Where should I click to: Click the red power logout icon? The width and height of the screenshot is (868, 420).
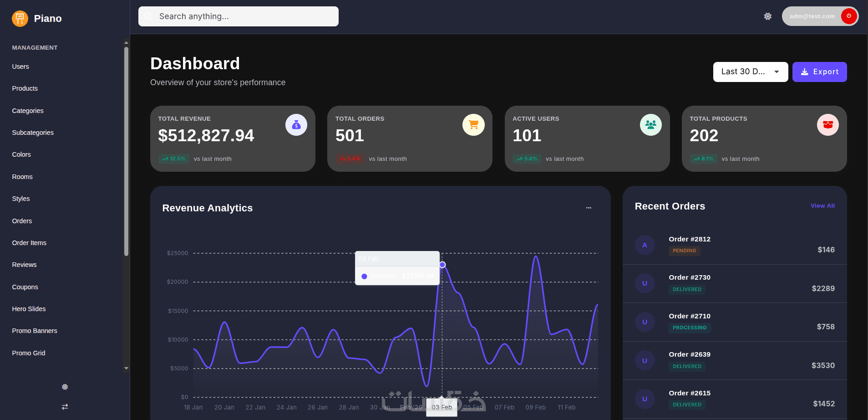tap(849, 16)
